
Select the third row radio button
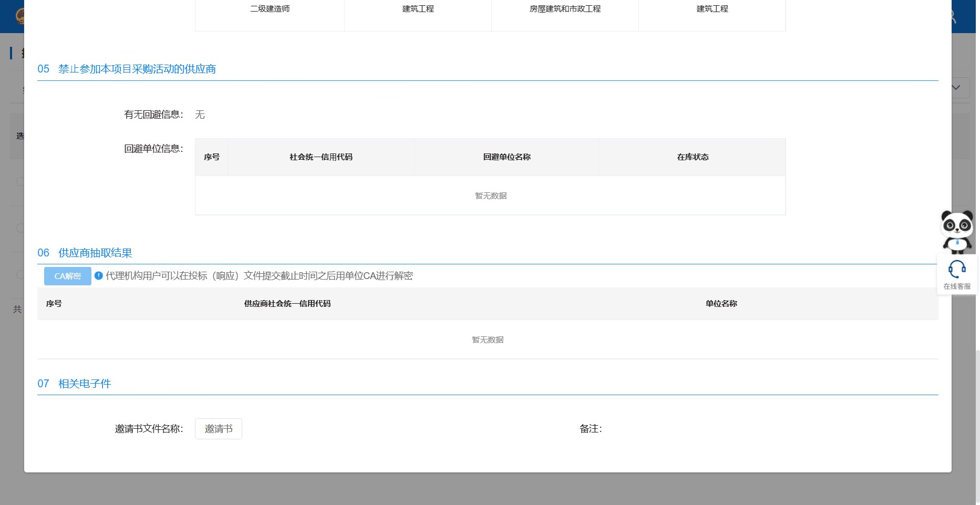coord(20,274)
